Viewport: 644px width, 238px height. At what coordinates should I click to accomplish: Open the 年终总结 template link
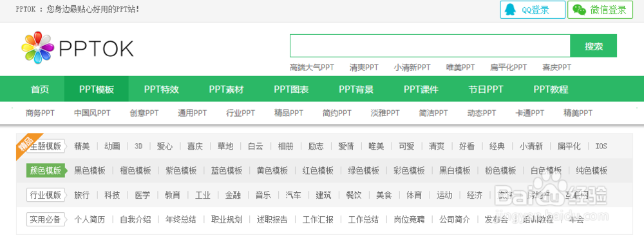pyautogui.click(x=181, y=219)
